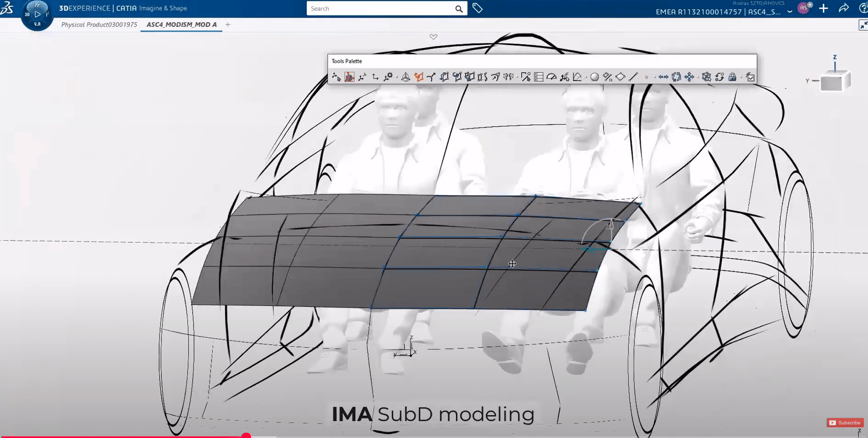Select the 3D quadrant of the compass
The height and width of the screenshot is (438, 868).
pyautogui.click(x=27, y=14)
